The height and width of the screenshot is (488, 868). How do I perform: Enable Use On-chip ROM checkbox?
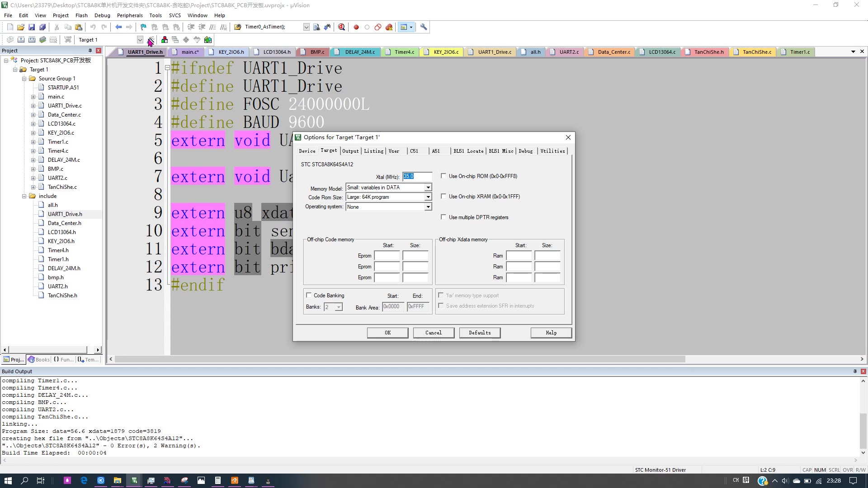443,176
